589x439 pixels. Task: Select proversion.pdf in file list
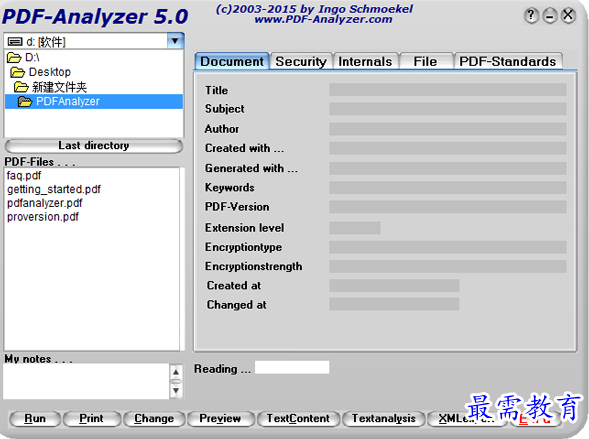(x=43, y=217)
